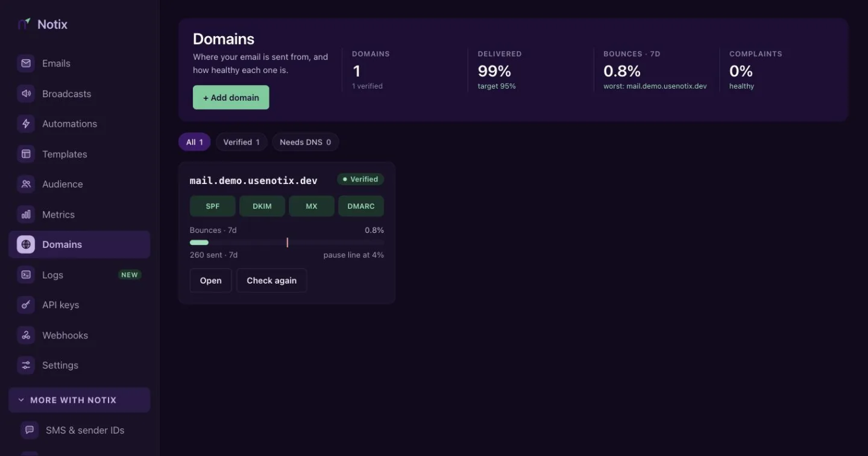This screenshot has width=868, height=456.
Task: Click the API keys key icon
Action: click(26, 305)
